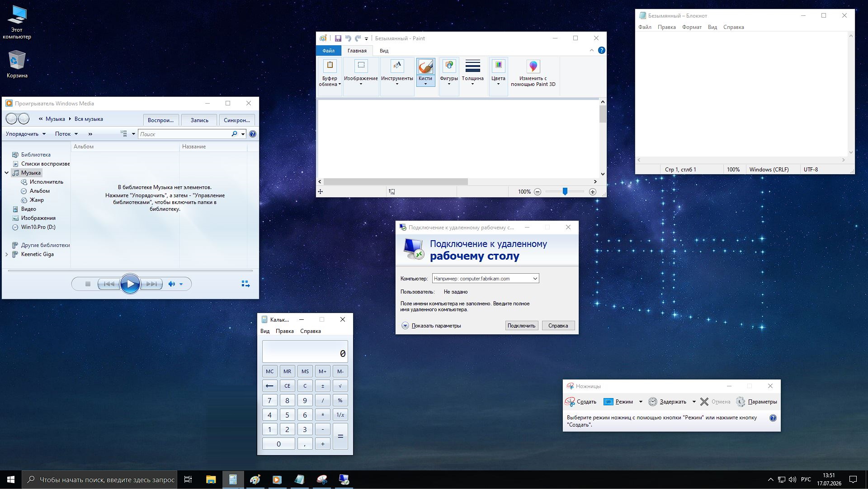The image size is (868, 489).
Task: Click the New snip Создать icon
Action: click(x=570, y=402)
